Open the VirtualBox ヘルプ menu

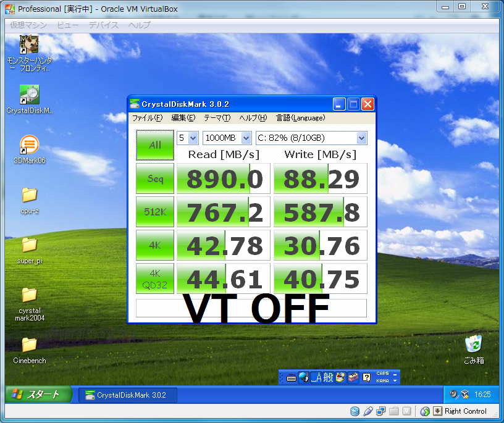coord(139,25)
